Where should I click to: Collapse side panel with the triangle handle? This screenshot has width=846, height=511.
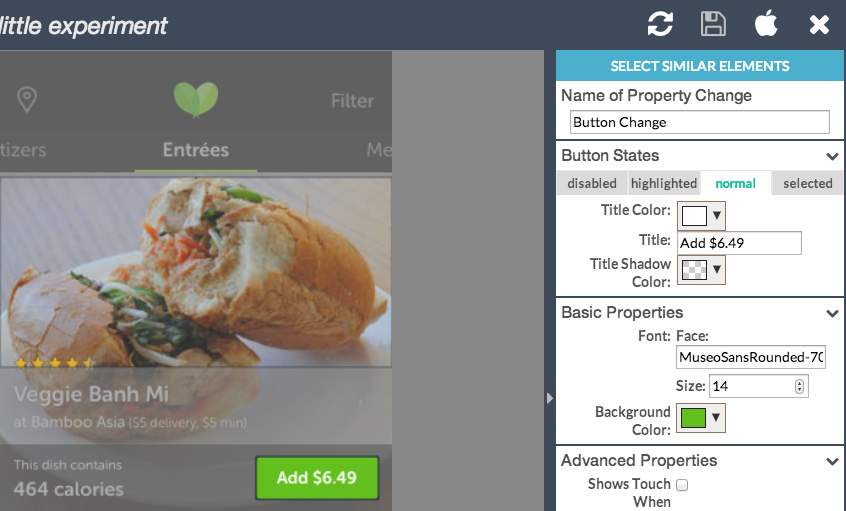(x=549, y=398)
